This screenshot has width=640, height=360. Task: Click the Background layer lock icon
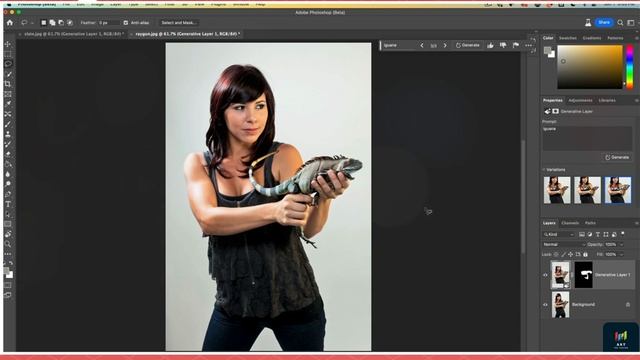coord(628,304)
